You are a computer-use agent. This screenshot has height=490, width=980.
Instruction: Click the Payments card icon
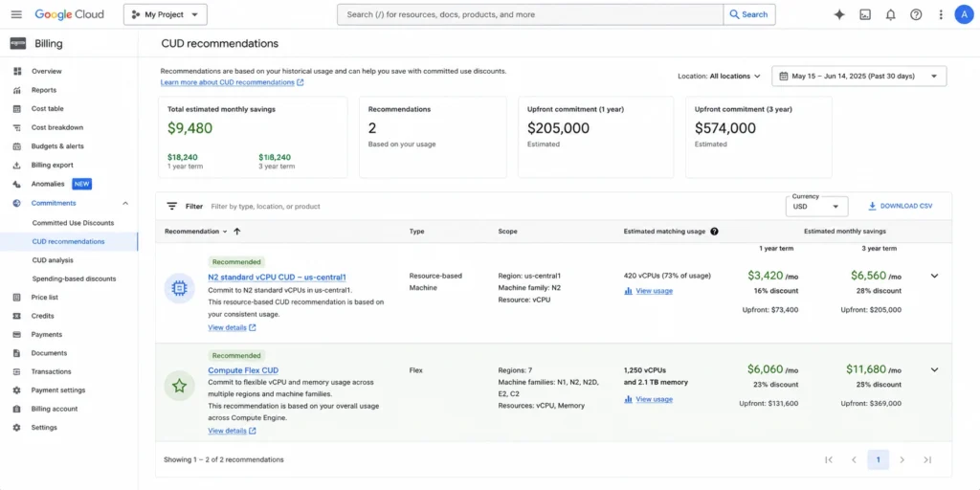[17, 334]
